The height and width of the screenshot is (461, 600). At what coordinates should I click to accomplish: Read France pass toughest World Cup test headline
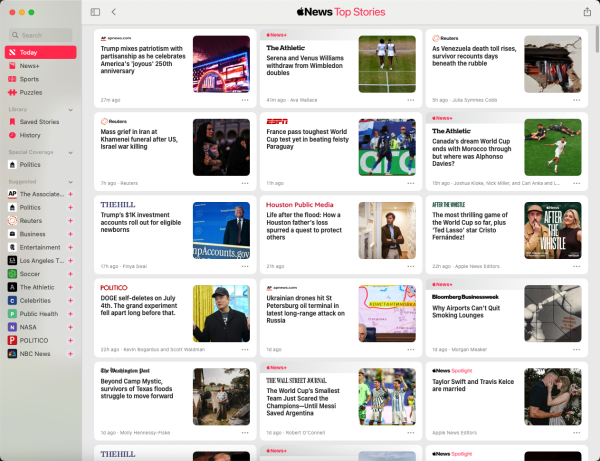[x=308, y=139]
